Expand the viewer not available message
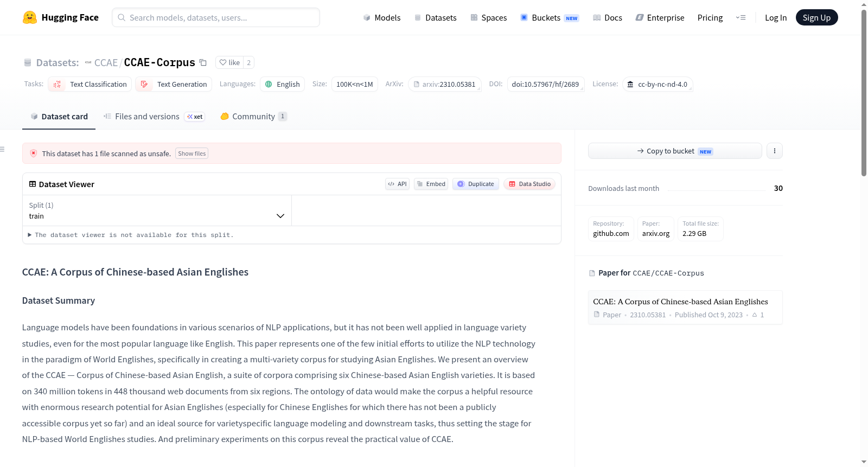Viewport: 868px width, 467px height. pos(131,235)
